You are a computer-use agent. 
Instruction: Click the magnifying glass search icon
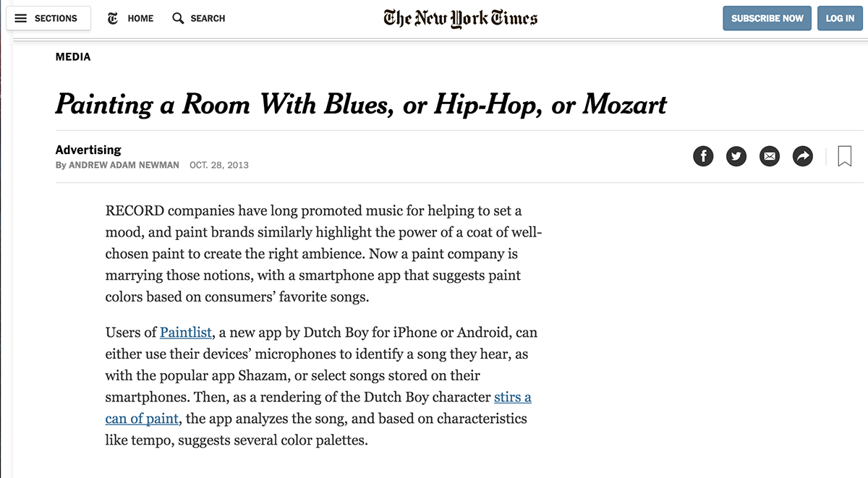pyautogui.click(x=178, y=18)
